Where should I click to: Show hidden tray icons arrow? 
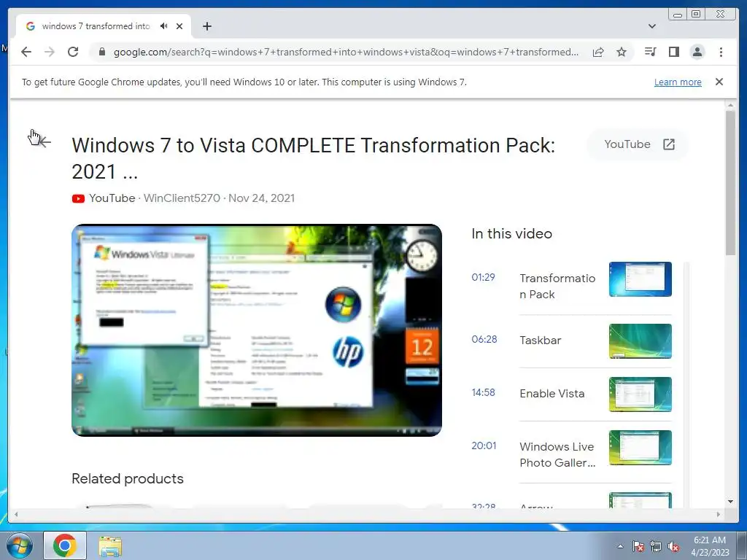620,546
